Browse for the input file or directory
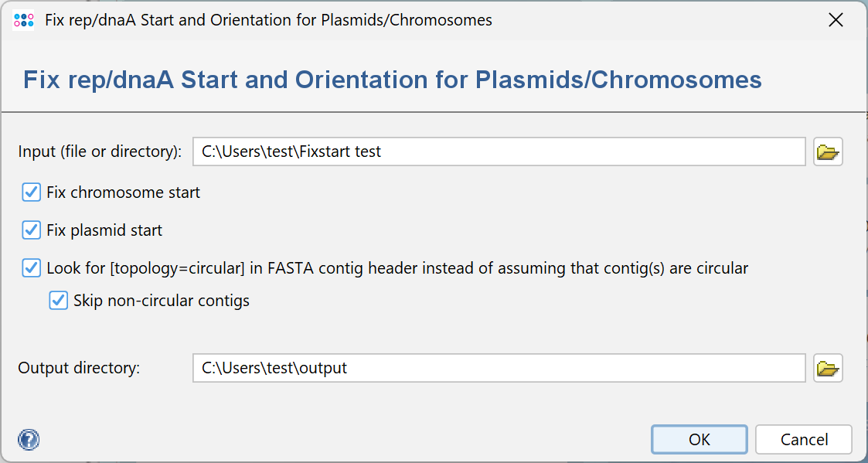Viewport: 868px width, 463px height. (828, 151)
